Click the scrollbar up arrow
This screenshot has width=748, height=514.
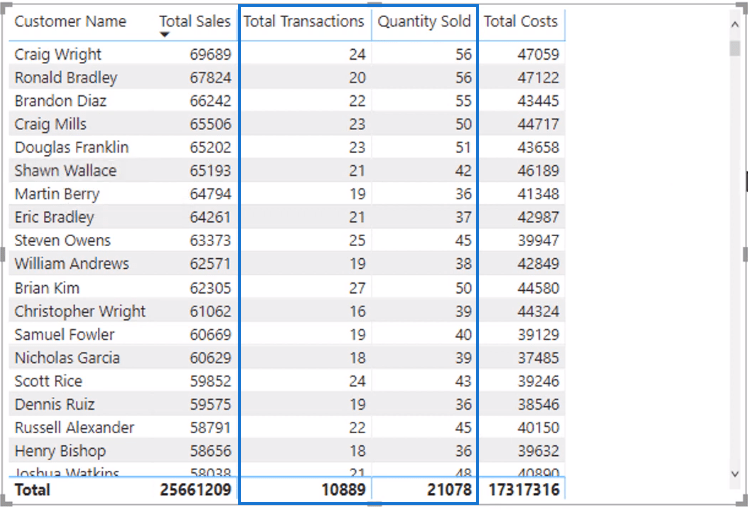pyautogui.click(x=735, y=24)
